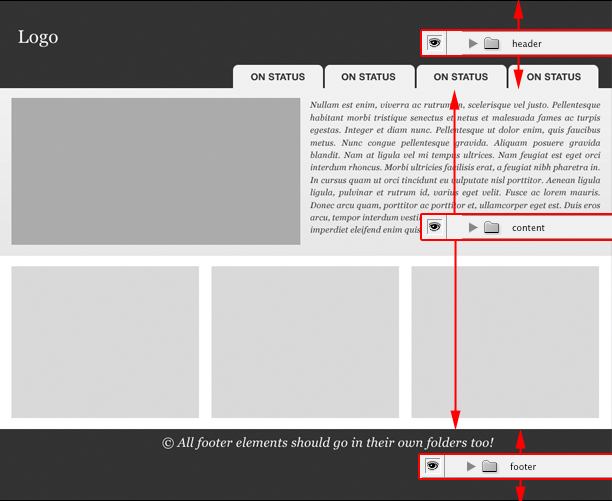Toggle visibility eye of footer layer group
The image size is (612, 501).
point(432,466)
